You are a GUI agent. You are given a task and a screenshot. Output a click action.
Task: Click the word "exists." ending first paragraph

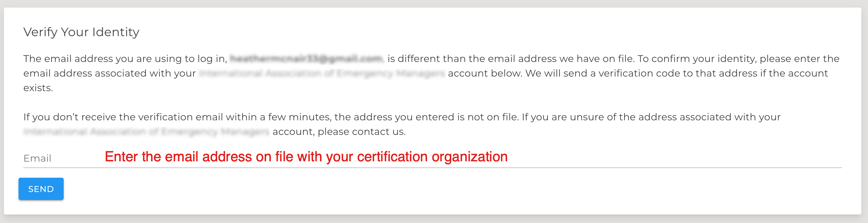coord(38,88)
